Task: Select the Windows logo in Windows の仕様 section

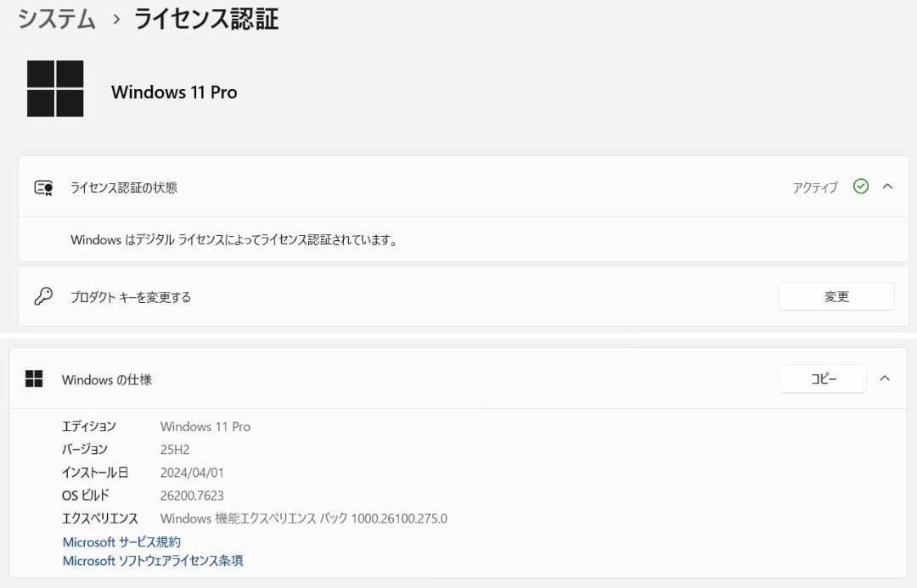Action: [34, 379]
